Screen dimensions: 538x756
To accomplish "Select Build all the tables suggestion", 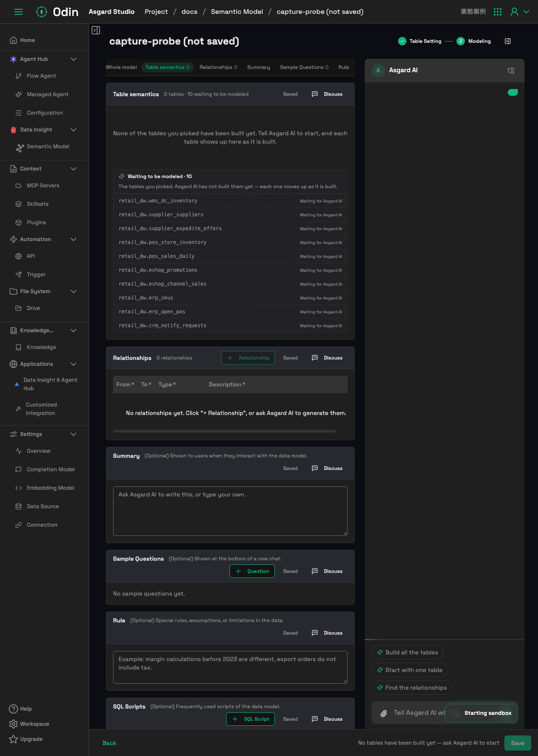I will (407, 652).
